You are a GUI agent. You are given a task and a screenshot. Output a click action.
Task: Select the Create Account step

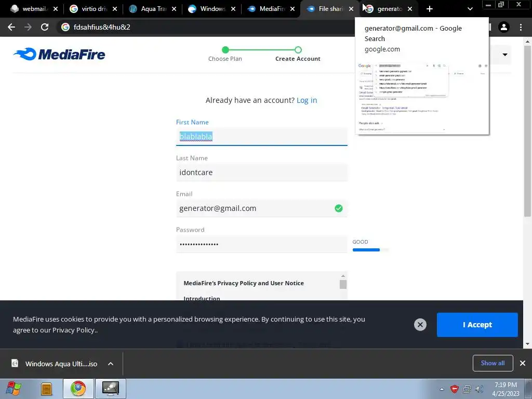click(x=298, y=54)
